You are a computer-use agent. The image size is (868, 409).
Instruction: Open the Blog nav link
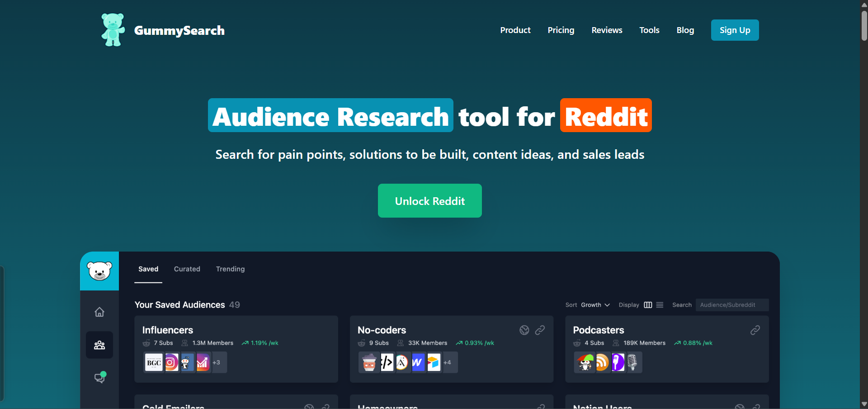coord(685,30)
